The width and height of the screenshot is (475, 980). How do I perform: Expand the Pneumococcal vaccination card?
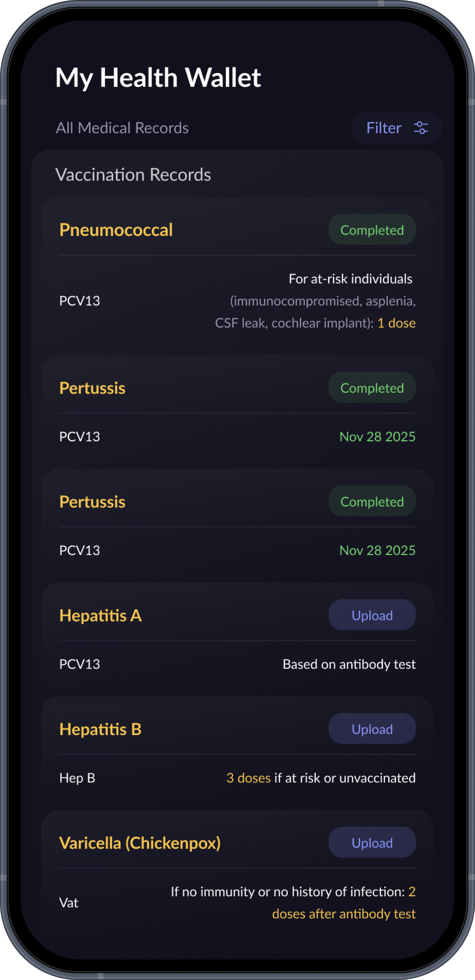[x=116, y=229]
